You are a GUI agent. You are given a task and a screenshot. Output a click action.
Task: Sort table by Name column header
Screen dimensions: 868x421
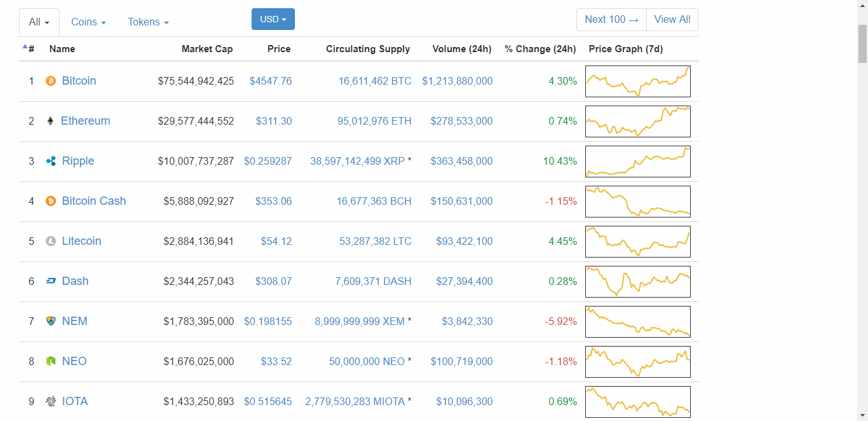click(62, 49)
